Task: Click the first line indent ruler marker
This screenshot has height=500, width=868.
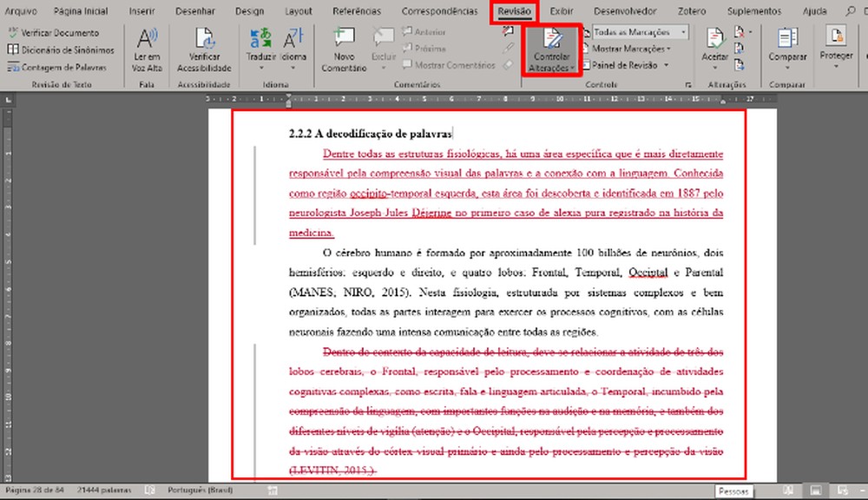Action: 288,96
